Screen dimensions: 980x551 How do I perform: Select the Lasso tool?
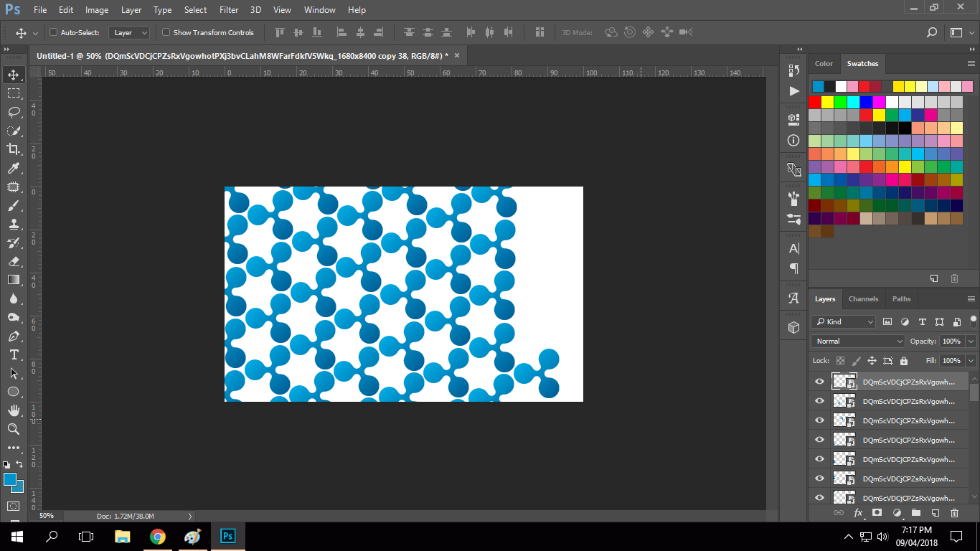coord(14,112)
